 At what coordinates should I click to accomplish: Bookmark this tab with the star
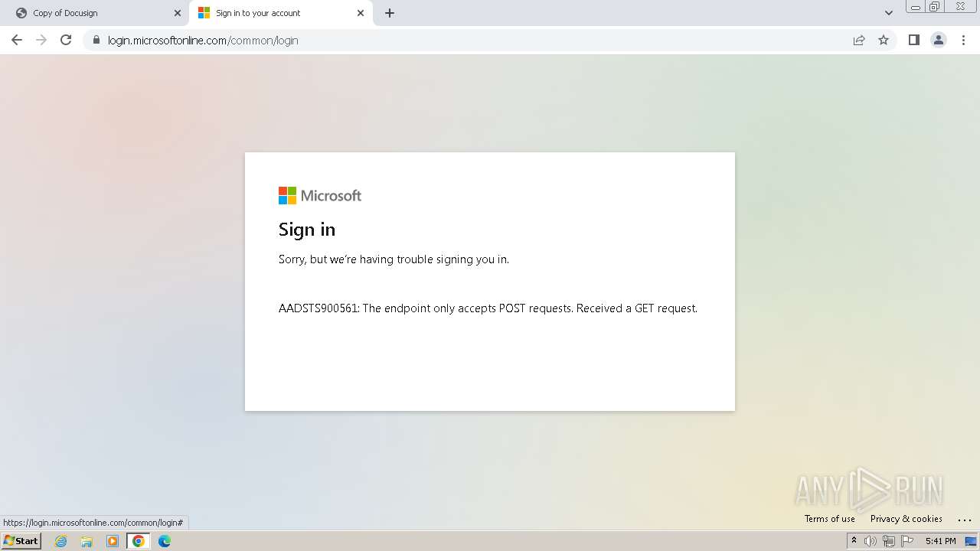[884, 40]
